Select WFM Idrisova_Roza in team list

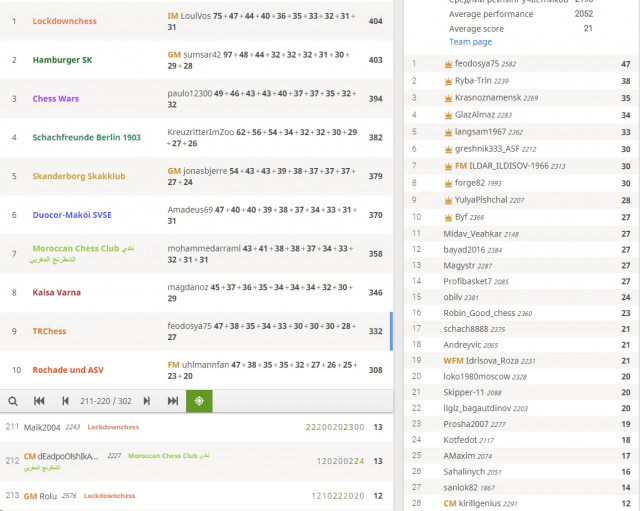pyautogui.click(x=481, y=361)
